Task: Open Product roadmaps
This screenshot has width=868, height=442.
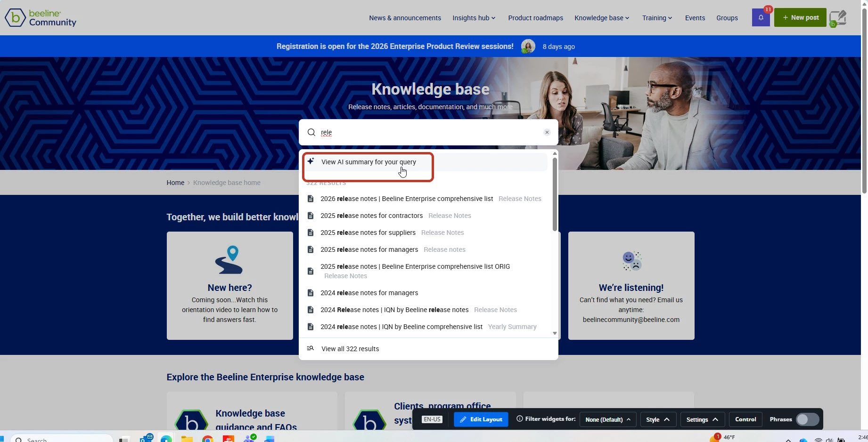Action: coord(535,18)
